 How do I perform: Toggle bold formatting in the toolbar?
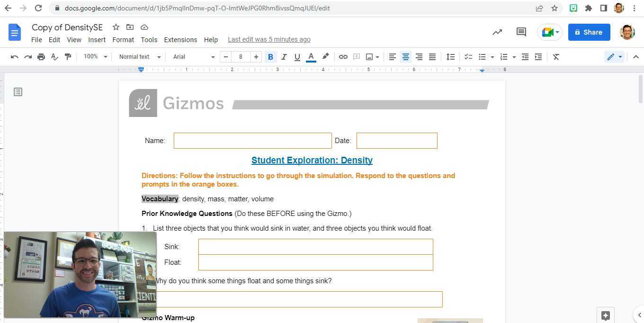coord(270,57)
